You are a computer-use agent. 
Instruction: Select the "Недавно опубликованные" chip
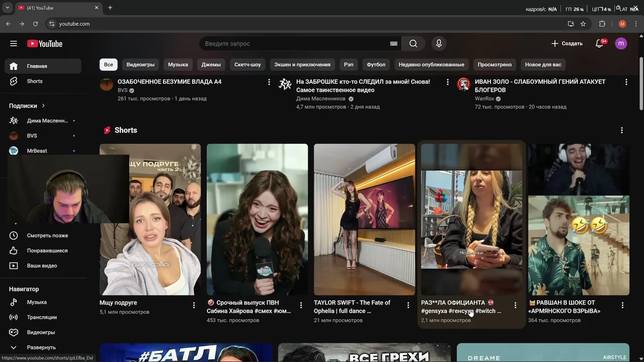point(432,64)
